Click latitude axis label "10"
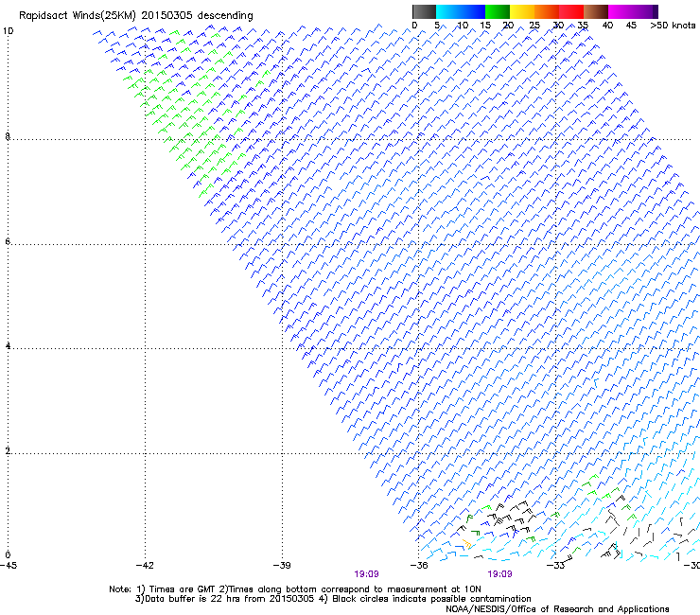This screenshot has height=615, width=700. point(8,31)
